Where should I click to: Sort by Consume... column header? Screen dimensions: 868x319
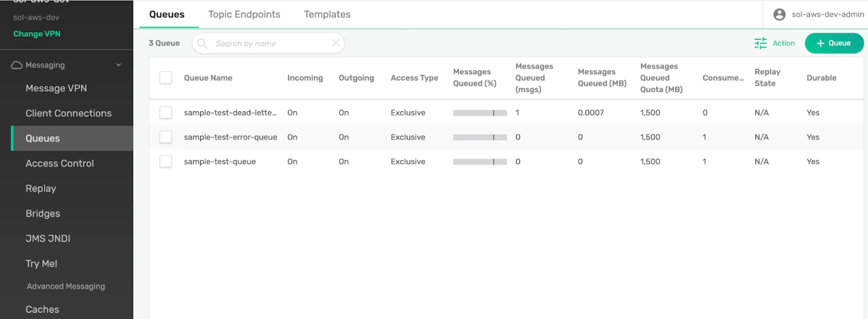pyautogui.click(x=723, y=78)
